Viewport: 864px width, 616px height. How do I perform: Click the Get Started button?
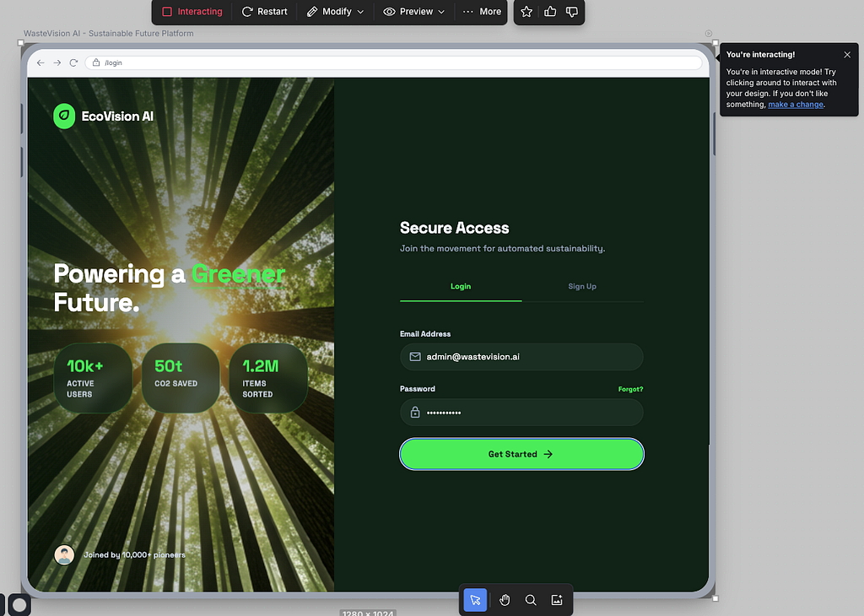[x=521, y=454]
